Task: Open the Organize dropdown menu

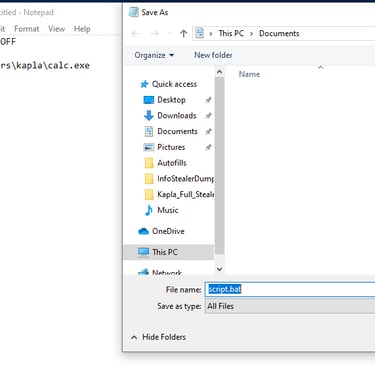Action: point(154,55)
